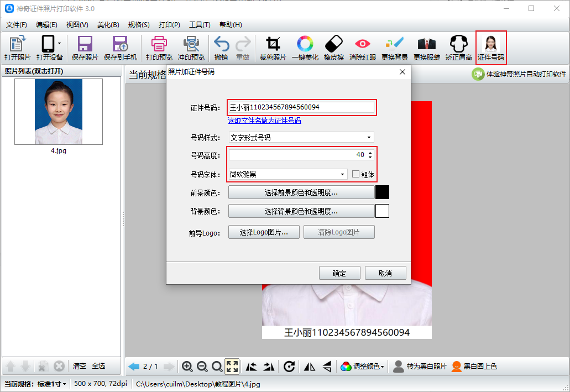
Task: Click the 证件号码 toolbar icon
Action: [491, 48]
